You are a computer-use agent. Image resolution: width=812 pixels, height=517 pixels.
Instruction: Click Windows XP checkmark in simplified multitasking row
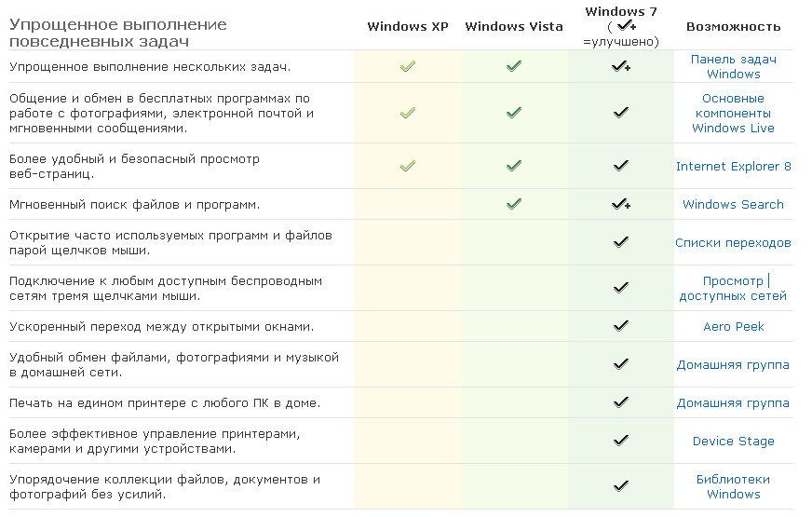pyautogui.click(x=407, y=66)
